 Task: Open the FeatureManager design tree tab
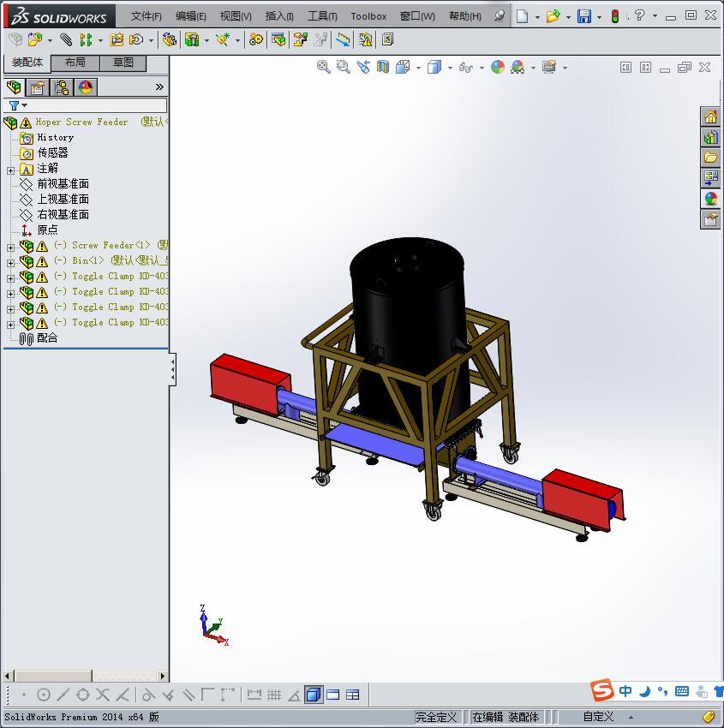(14, 87)
